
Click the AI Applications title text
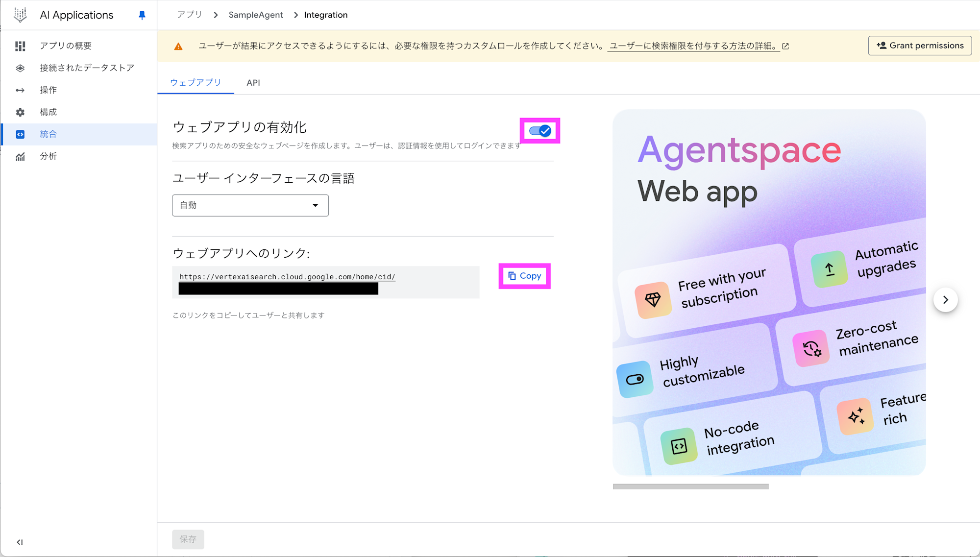(76, 15)
